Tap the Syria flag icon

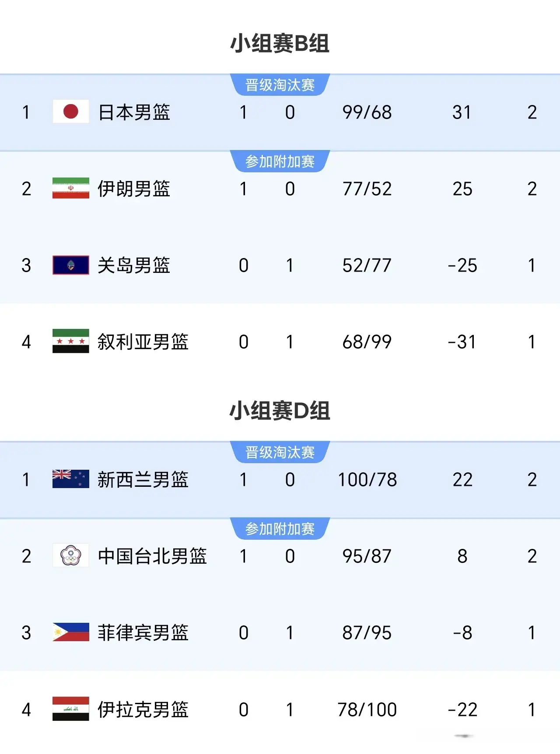pyautogui.click(x=70, y=341)
